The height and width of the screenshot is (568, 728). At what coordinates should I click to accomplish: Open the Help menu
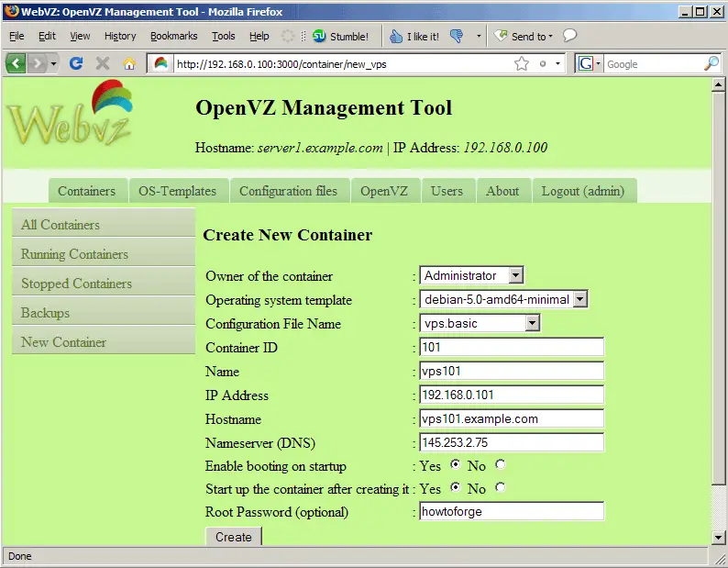259,36
